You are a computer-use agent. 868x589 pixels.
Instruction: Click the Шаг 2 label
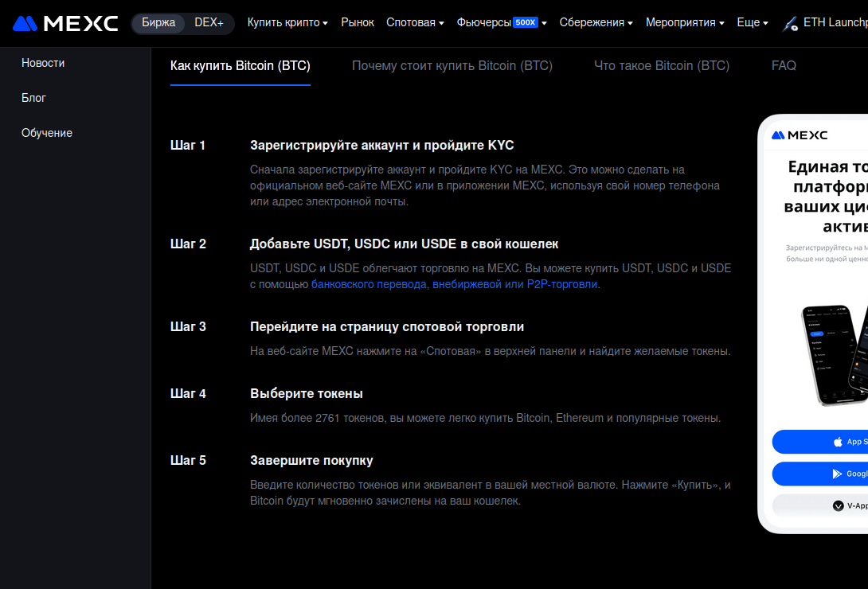(x=188, y=244)
